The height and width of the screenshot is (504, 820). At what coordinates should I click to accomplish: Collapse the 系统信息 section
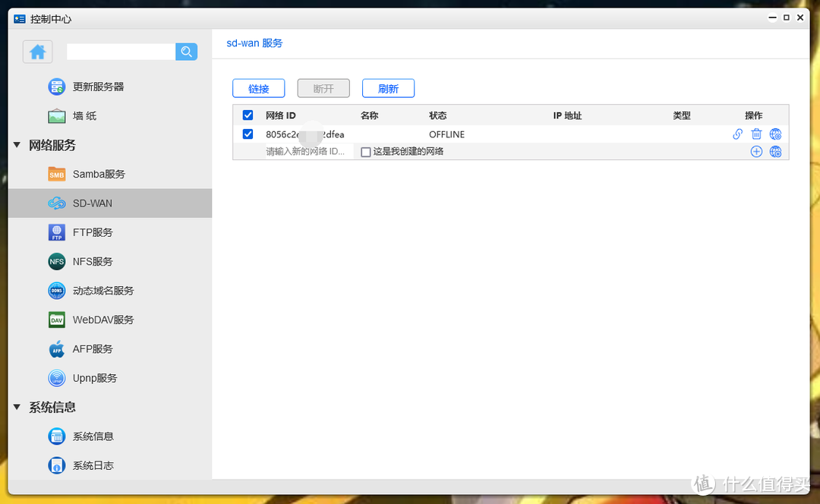[17, 407]
